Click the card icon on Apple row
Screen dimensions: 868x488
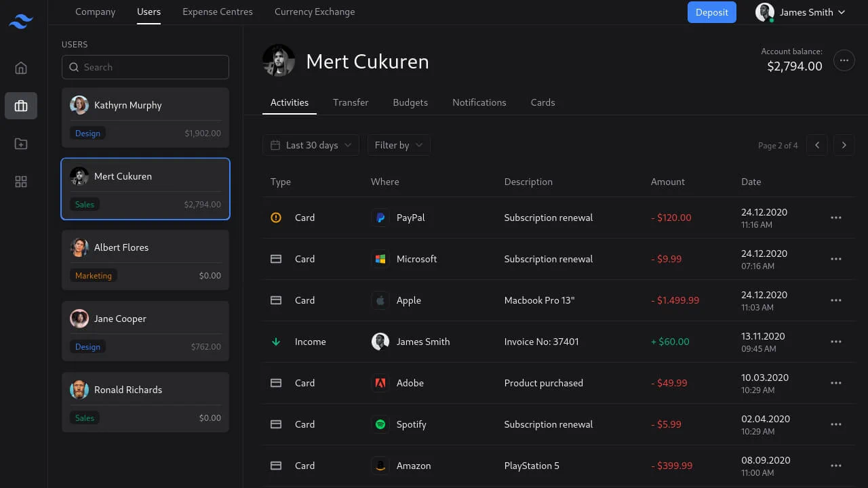[x=276, y=300]
